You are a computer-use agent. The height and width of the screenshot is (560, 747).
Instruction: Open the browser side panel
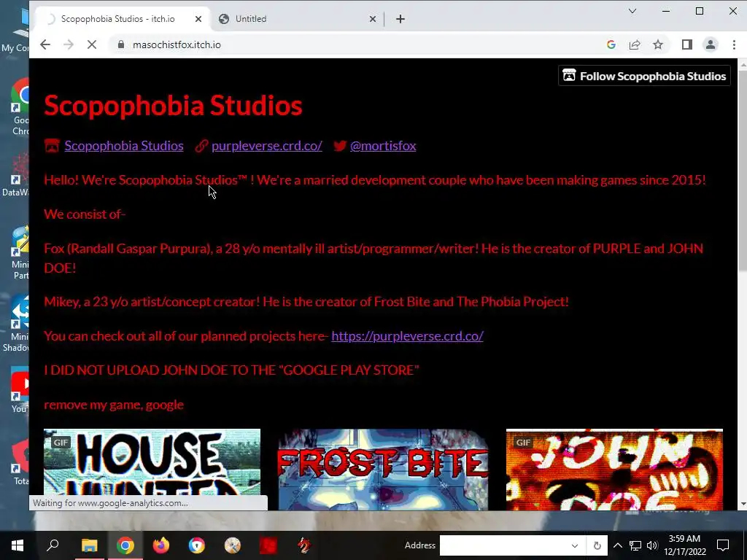coord(686,44)
